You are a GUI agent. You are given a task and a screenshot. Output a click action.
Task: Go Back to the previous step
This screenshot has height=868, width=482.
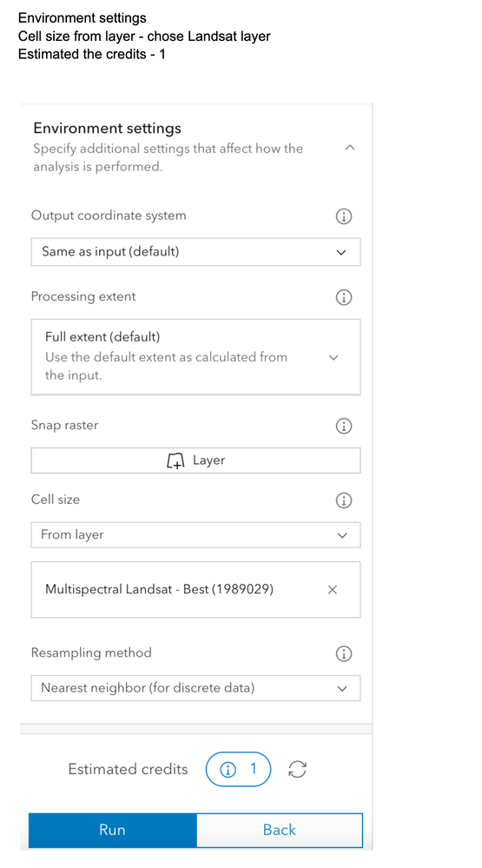point(280,830)
